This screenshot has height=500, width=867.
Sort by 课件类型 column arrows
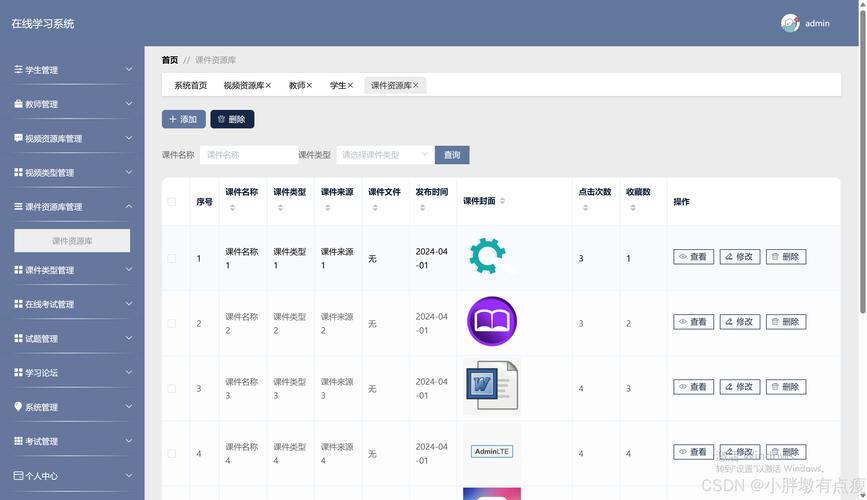280,207
